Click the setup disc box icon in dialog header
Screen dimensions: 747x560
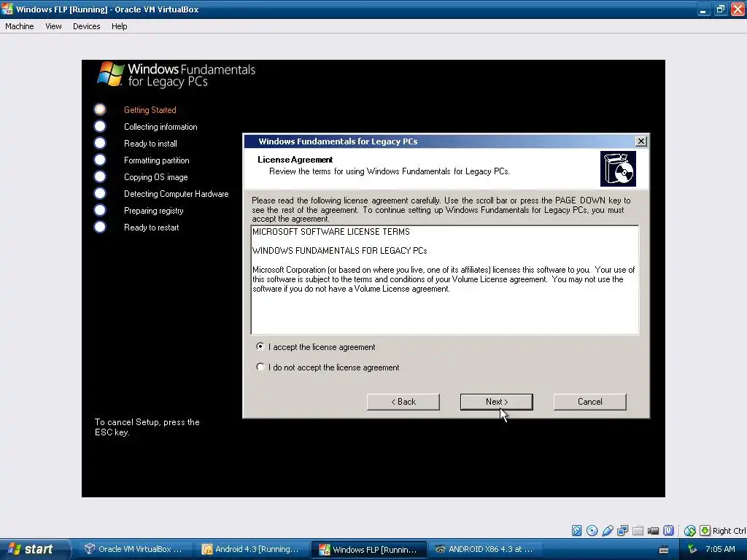[x=618, y=168]
